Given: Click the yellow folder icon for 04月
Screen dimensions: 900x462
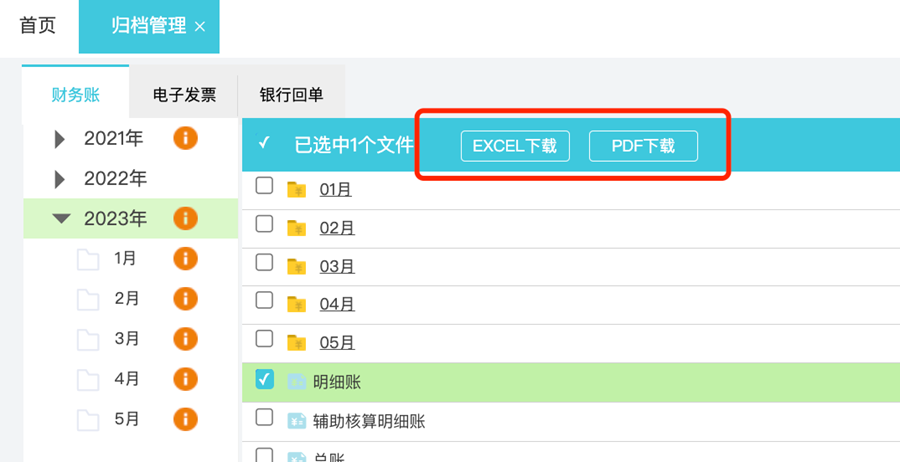Looking at the screenshot, I should [x=296, y=304].
